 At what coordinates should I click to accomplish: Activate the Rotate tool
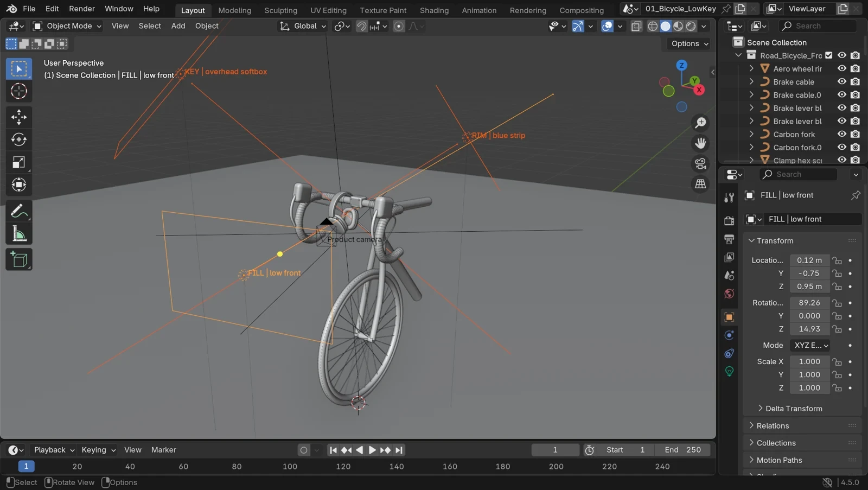[x=19, y=139]
